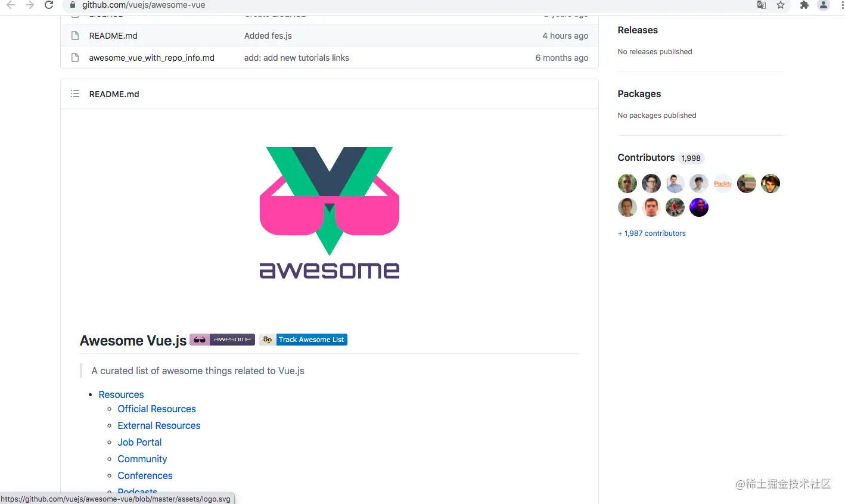Image resolution: width=845 pixels, height=504 pixels.
Task: Click file icon beside awesome_vue_with_repo_info.md
Action: click(x=75, y=58)
